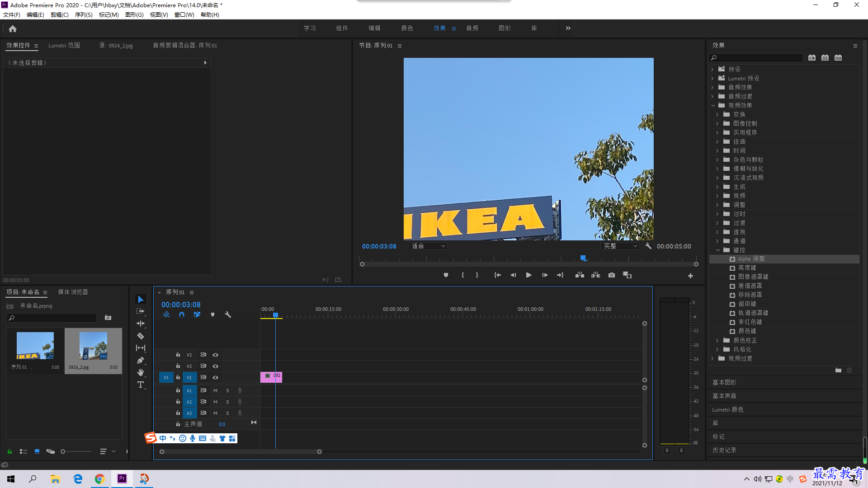
Task: Select the Pen tool
Action: [x=141, y=360]
